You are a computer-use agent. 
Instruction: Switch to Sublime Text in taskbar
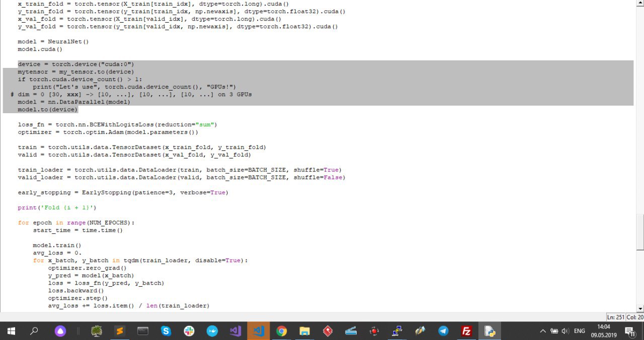pos(120,331)
